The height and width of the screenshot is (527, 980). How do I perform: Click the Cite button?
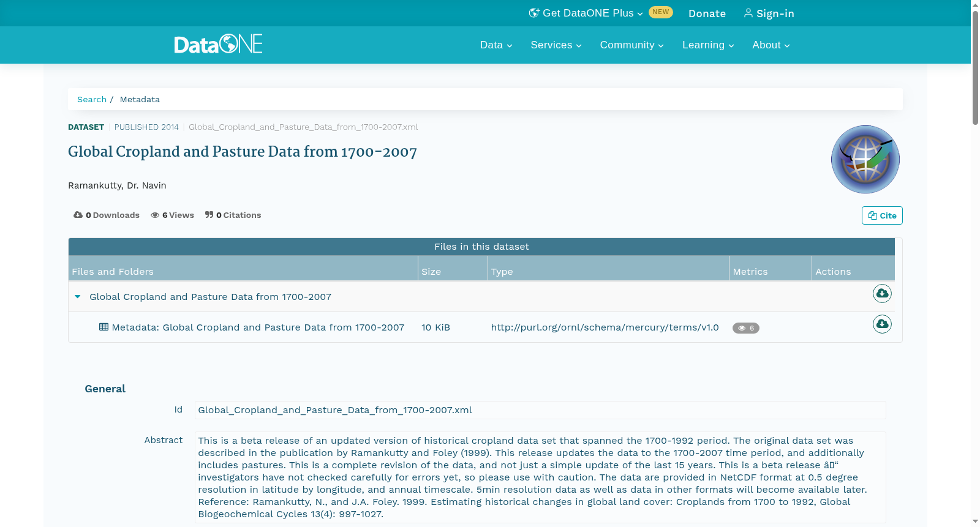882,215
